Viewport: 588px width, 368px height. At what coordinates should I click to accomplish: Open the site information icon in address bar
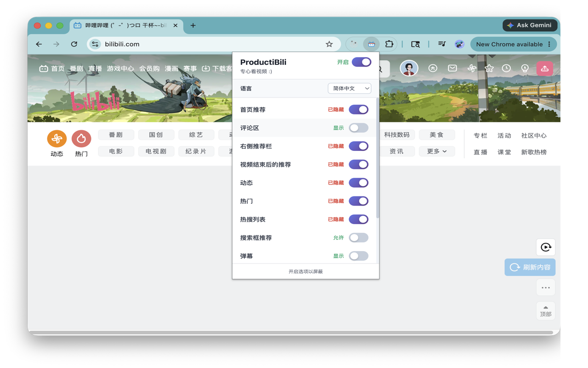click(x=95, y=44)
